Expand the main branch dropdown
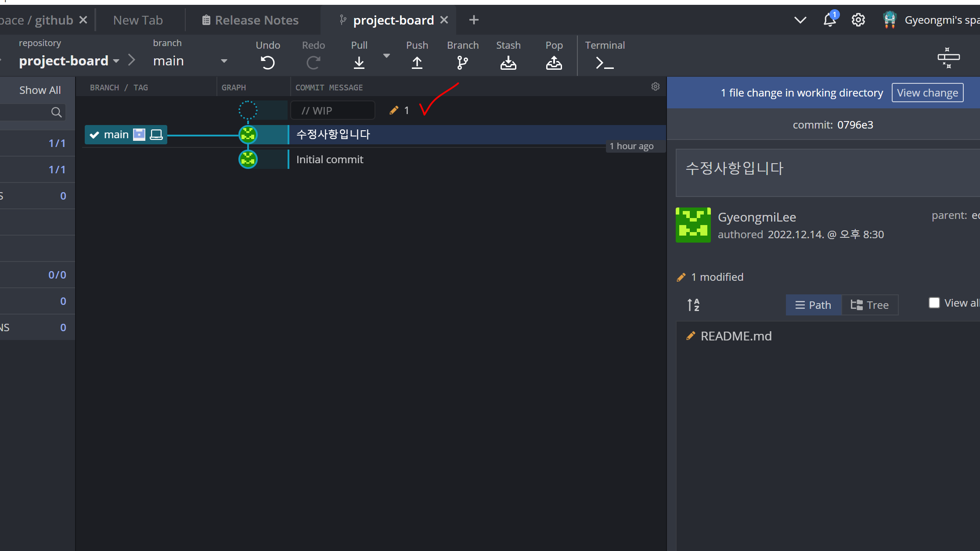The height and width of the screenshot is (551, 980). (x=224, y=61)
